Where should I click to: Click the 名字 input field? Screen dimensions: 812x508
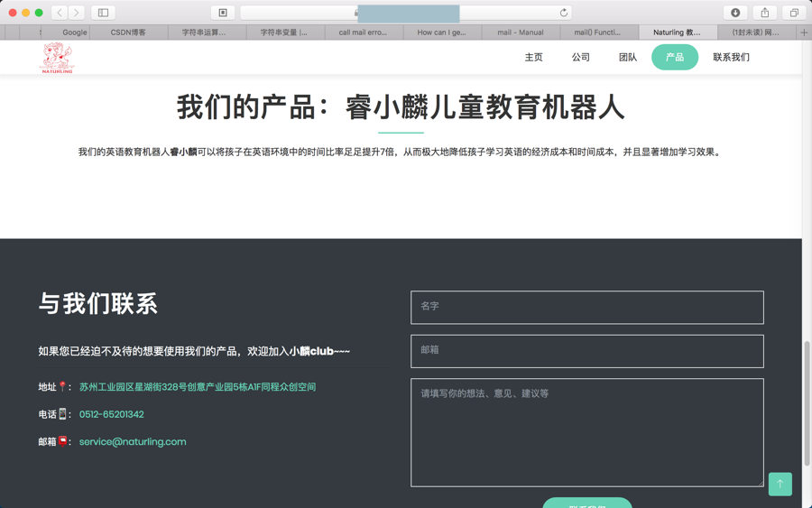click(587, 307)
